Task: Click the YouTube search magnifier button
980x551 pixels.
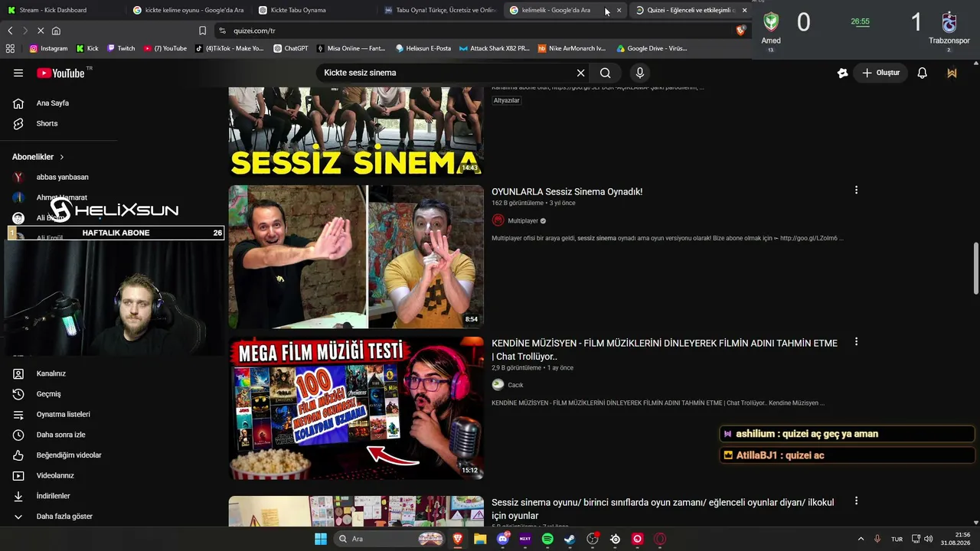Action: click(x=606, y=73)
